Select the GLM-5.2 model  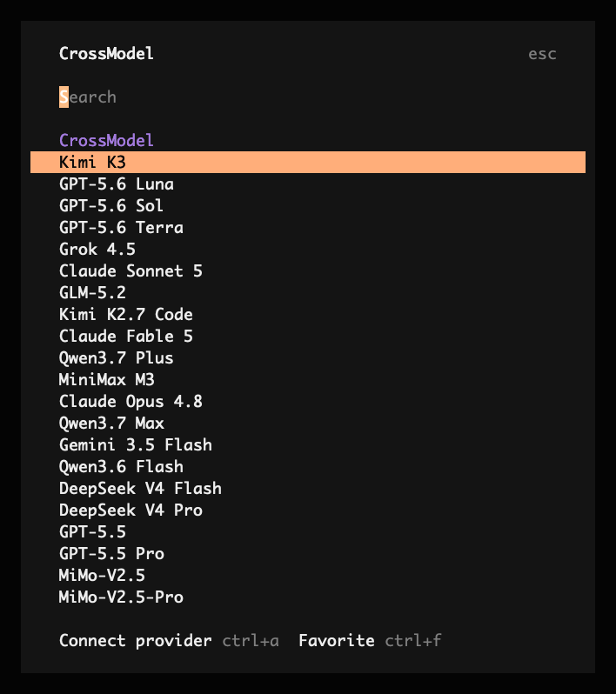tap(308, 292)
